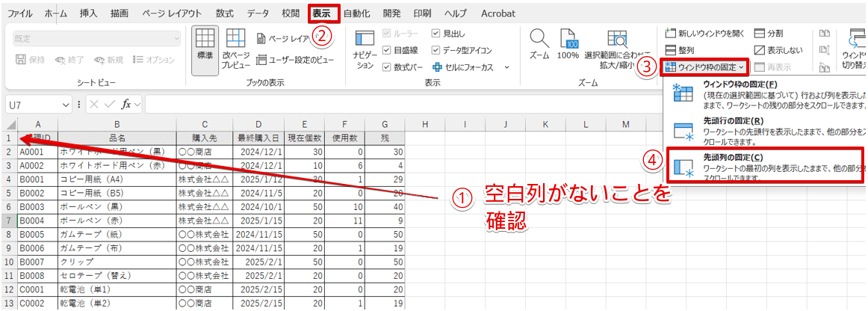
Task: Click header cell 最終購入日
Action: coord(258,137)
